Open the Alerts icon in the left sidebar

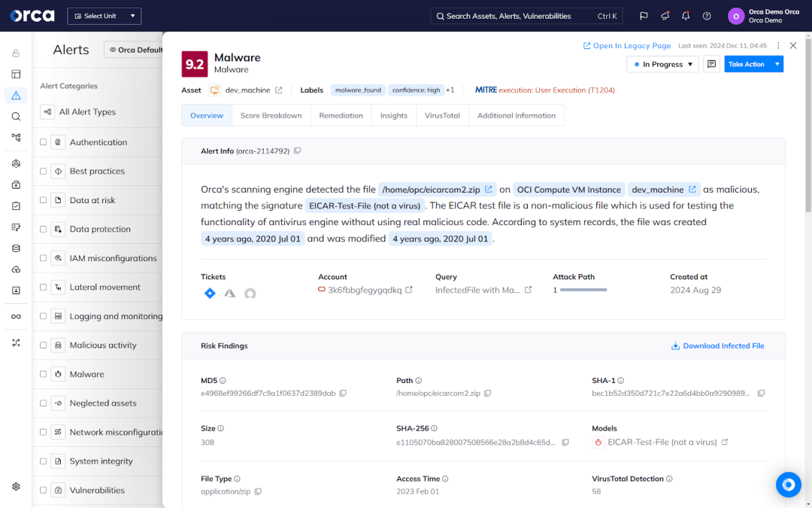(16, 96)
